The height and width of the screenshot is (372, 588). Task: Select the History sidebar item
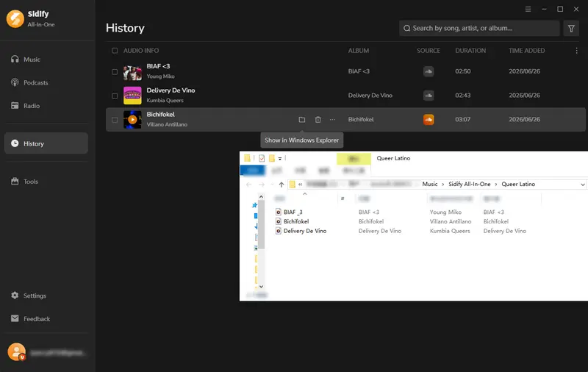point(46,143)
